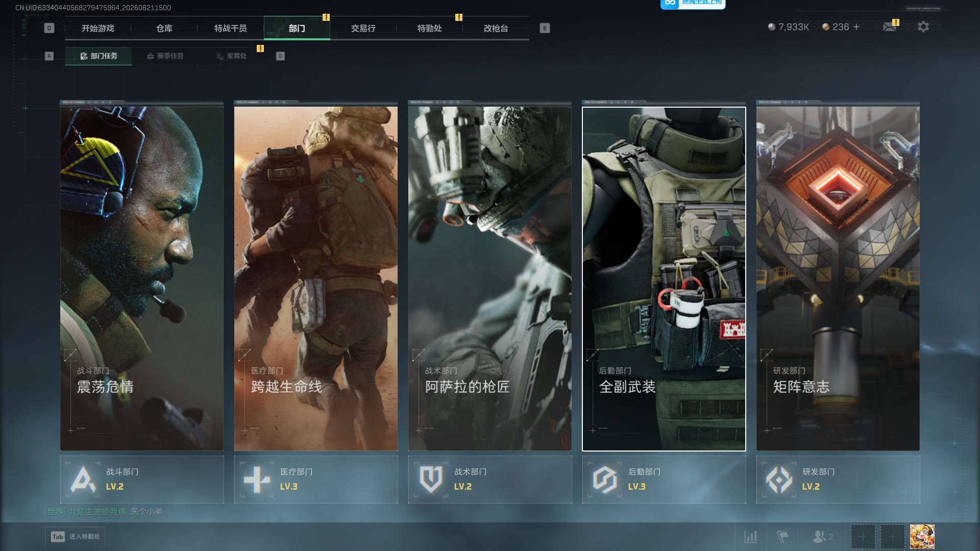980x551 pixels.
Task: Open the mail inbox envelope icon
Action: pos(890,27)
